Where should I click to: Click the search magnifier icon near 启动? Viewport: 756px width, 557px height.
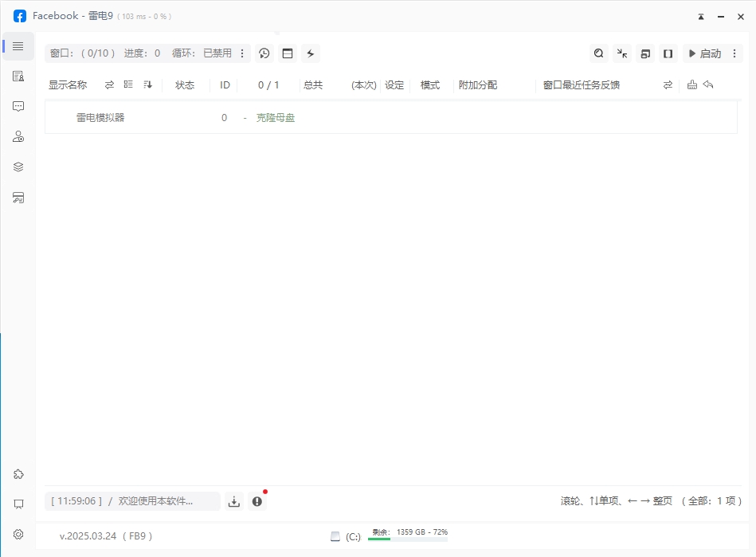point(598,53)
